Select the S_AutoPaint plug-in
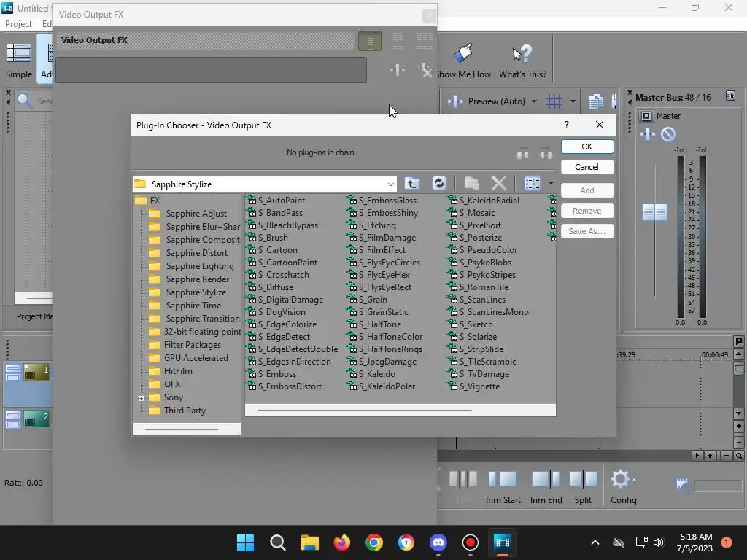 281,201
